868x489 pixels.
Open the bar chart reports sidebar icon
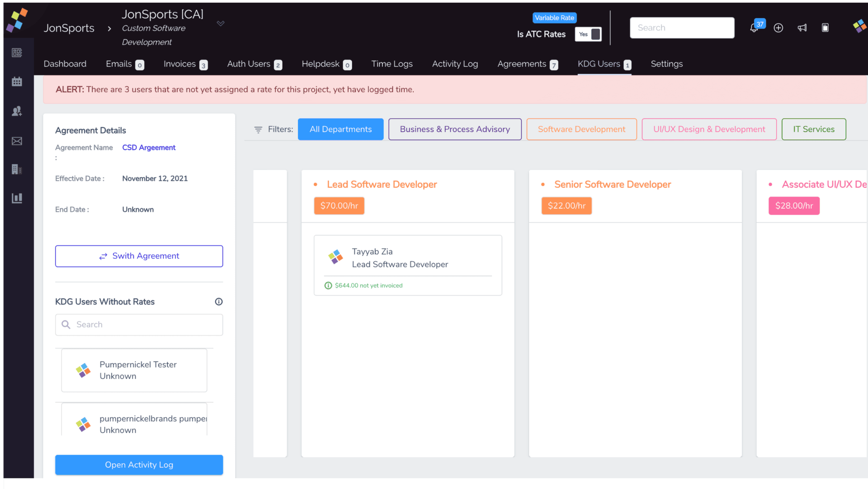point(17,198)
